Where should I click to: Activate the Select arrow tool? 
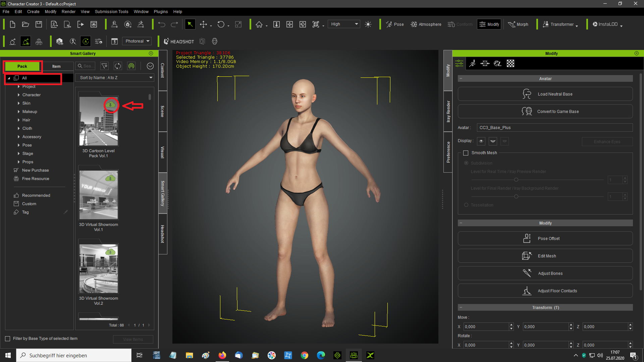[190, 24]
